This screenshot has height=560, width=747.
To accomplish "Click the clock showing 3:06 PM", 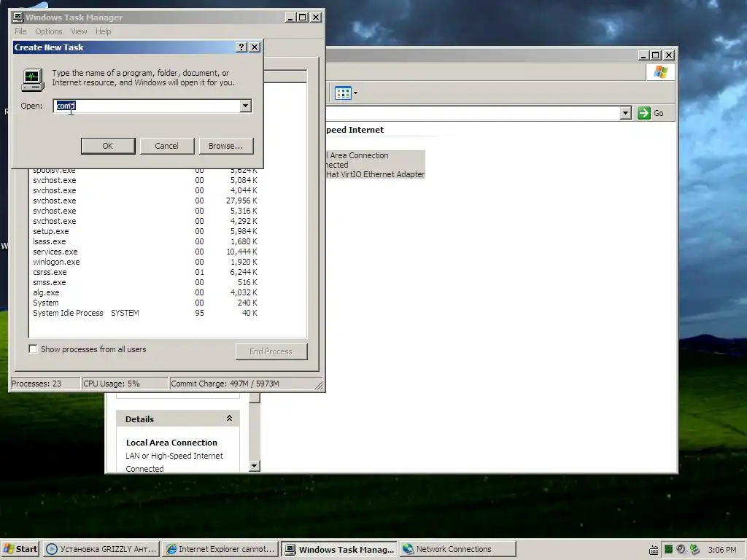I will click(x=721, y=550).
